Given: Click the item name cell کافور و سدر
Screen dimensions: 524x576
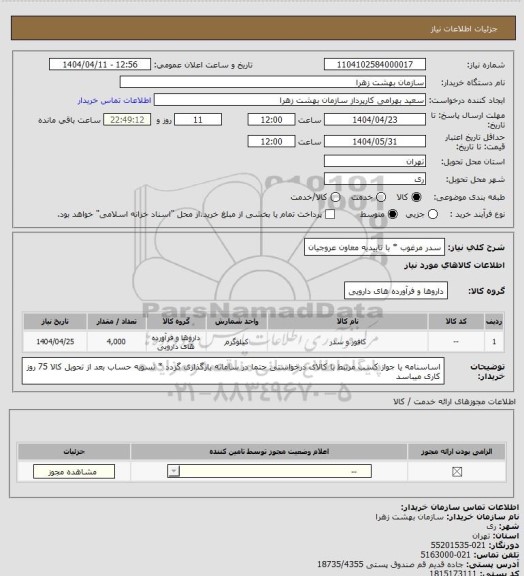Looking at the screenshot, I should (x=348, y=342).
